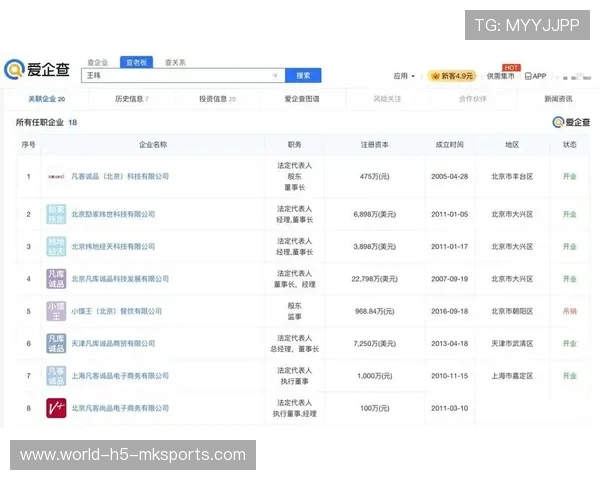Viewport: 600px width, 480px height.
Task: Click the date 2016-09-18
Action: (x=450, y=311)
